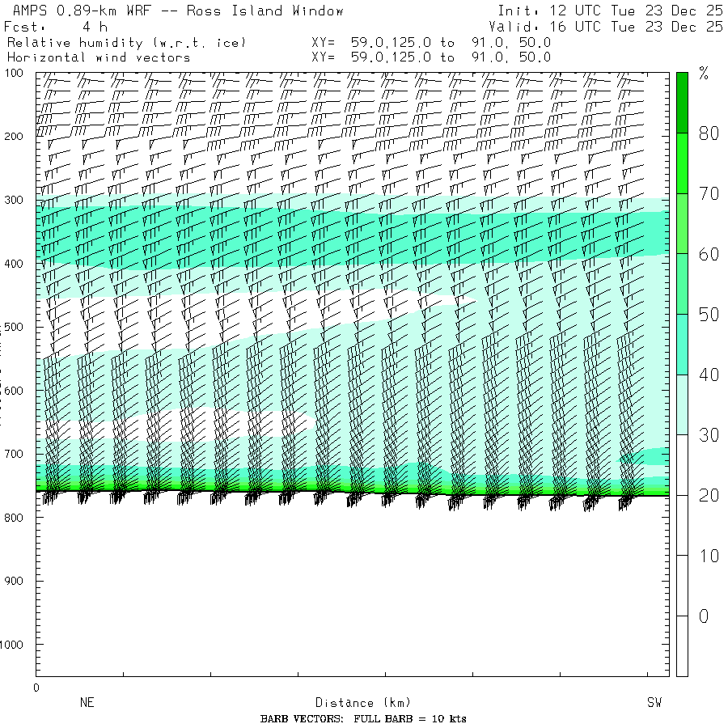This screenshot has height=728, width=728.
Task: Click the dark green above-80% colorbar segment
Action: 682,102
